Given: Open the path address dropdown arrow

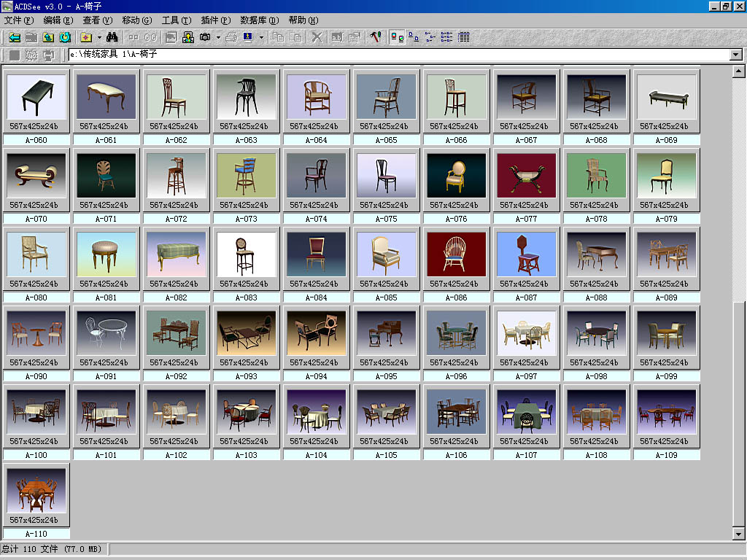Looking at the screenshot, I should point(736,55).
